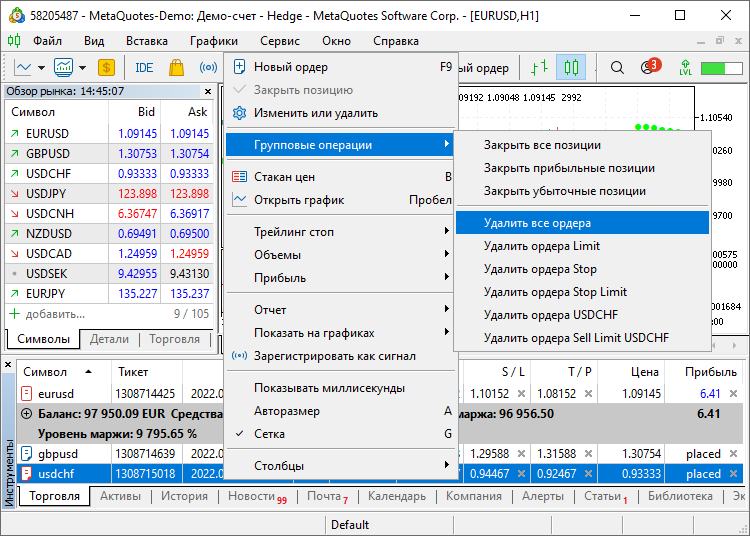Expand the Прибыль submenu
The width and height of the screenshot is (750, 536).
340,278
